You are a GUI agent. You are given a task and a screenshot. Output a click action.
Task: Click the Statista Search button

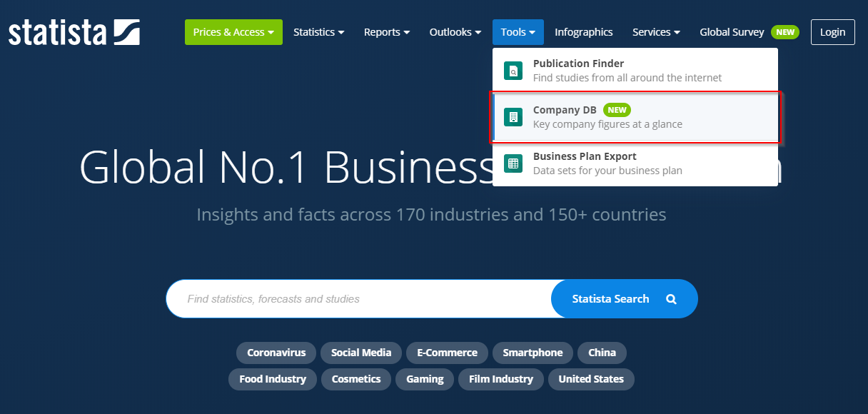625,299
